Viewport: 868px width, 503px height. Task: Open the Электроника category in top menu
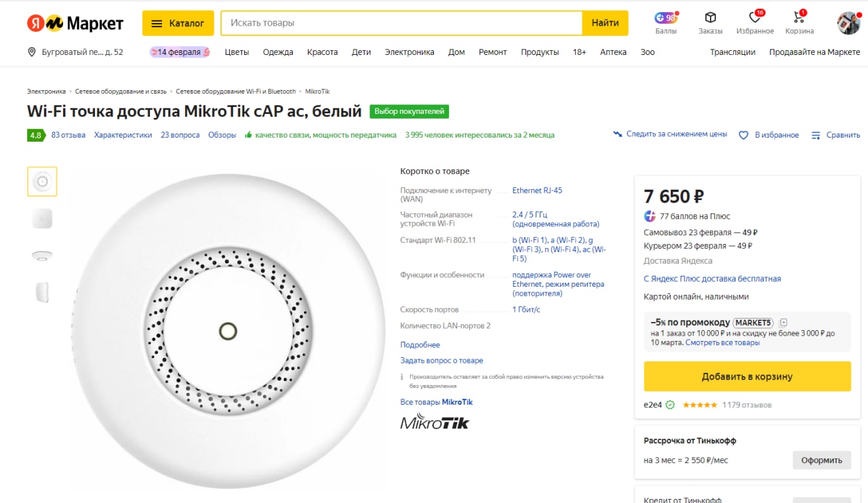click(x=410, y=52)
